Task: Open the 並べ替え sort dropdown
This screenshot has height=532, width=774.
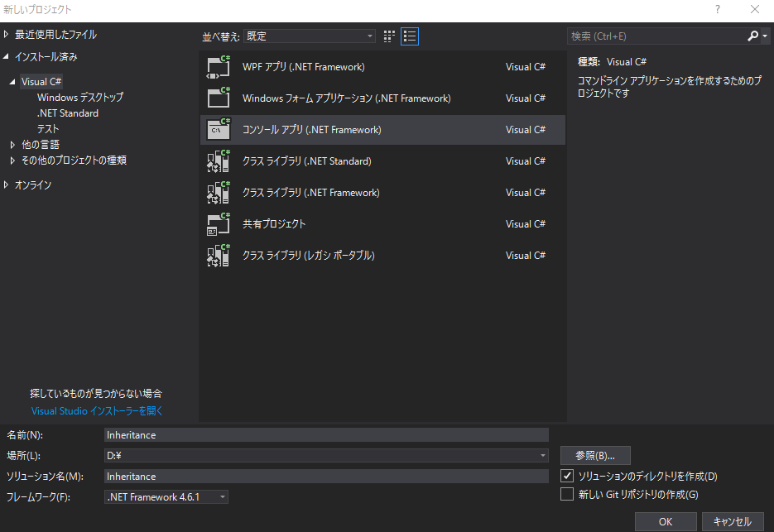Action: 309,36
